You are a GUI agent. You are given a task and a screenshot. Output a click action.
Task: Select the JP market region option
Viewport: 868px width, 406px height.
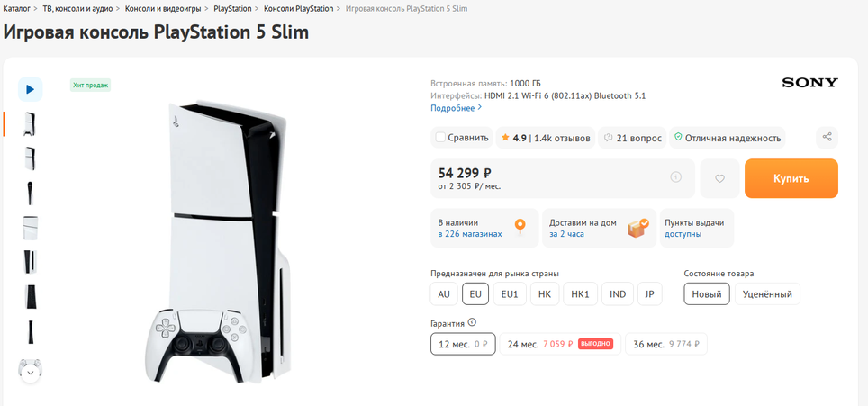pos(649,294)
